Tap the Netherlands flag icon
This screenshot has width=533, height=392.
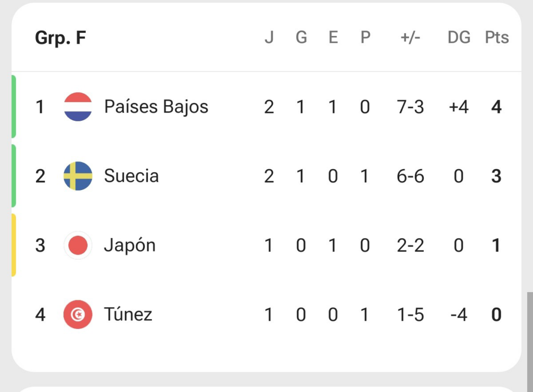78,107
